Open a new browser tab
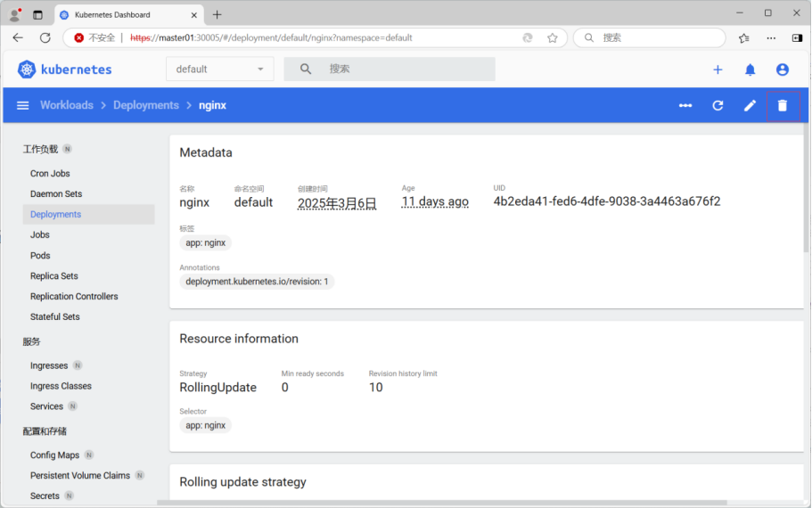This screenshot has height=508, width=812. 217,15
